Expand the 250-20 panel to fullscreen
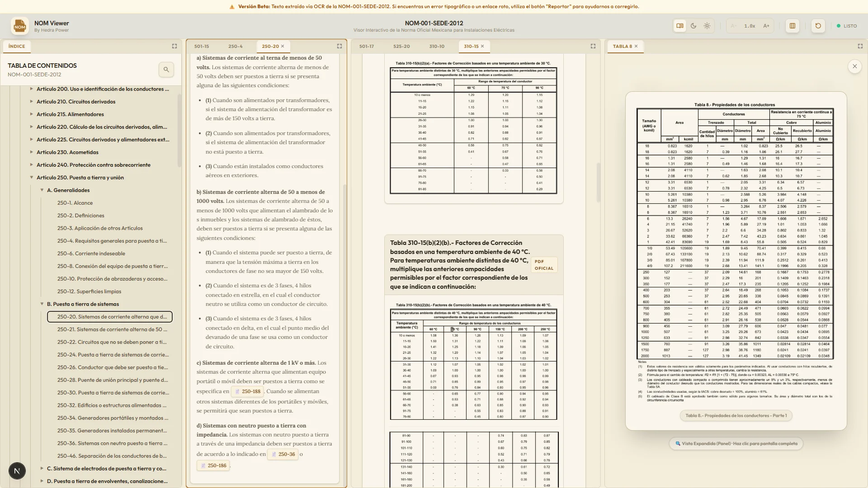Screen dimensions: 868x488 point(340,46)
